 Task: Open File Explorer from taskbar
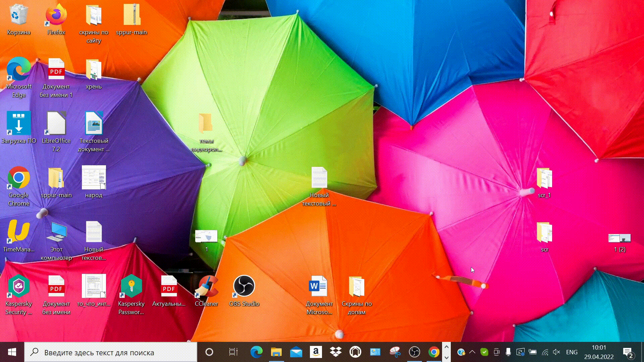coord(276,352)
